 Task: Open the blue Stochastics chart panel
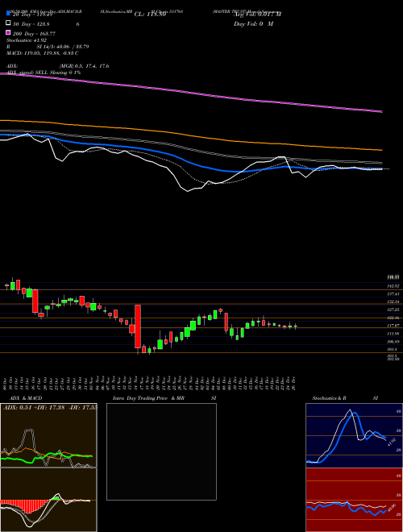click(354, 435)
